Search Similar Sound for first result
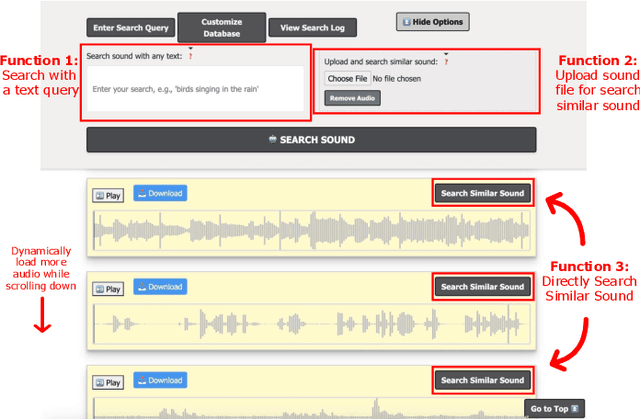Image resolution: width=640 pixels, height=419 pixels. coord(482,193)
